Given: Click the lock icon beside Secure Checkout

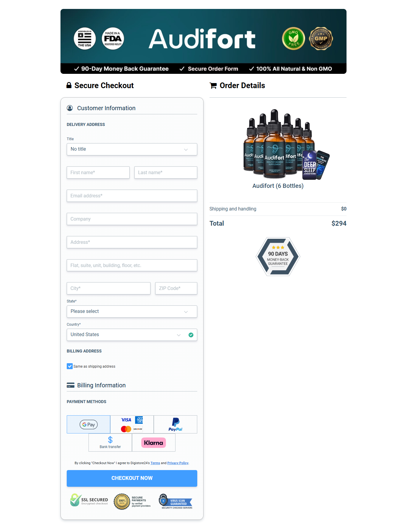Looking at the screenshot, I should click(x=69, y=85).
